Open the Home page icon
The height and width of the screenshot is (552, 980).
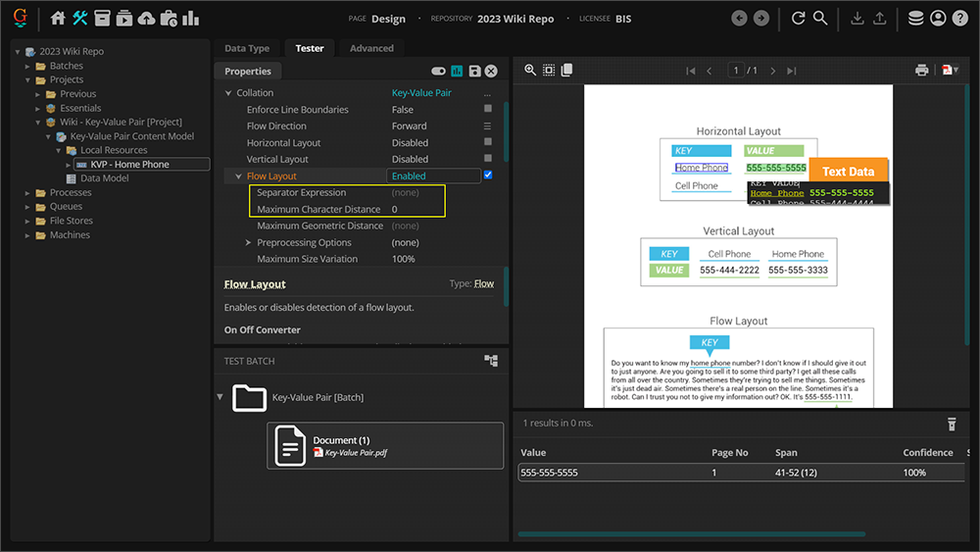[x=58, y=18]
